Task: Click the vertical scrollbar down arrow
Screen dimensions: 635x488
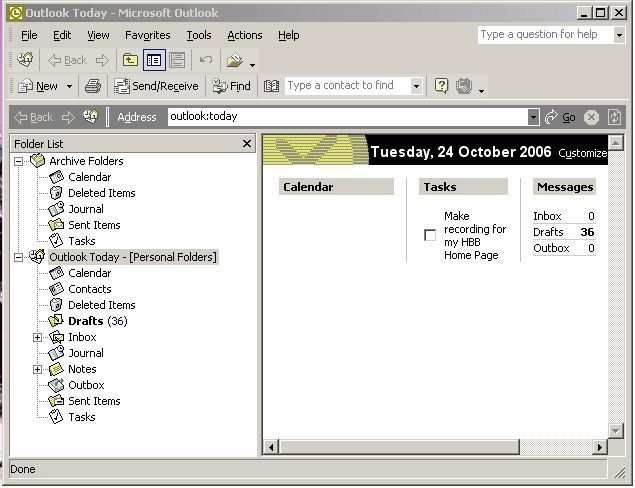Action: click(x=616, y=430)
